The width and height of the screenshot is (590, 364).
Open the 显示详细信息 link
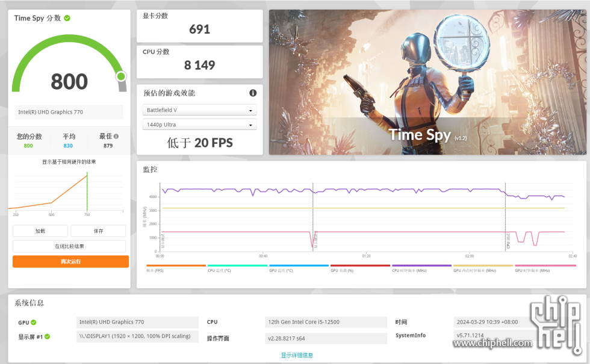pos(297,355)
